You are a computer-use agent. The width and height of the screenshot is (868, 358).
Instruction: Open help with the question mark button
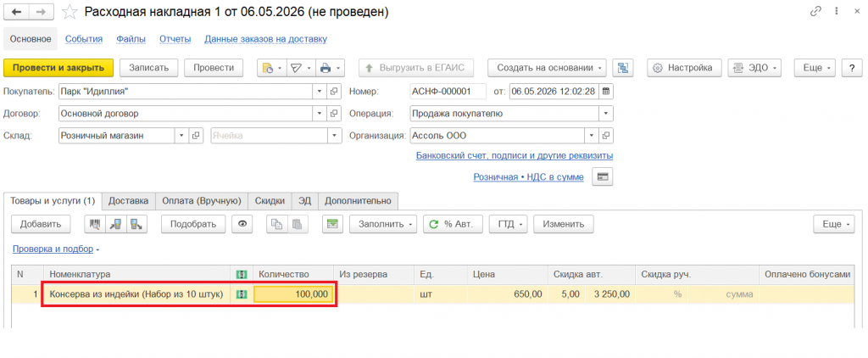click(851, 68)
